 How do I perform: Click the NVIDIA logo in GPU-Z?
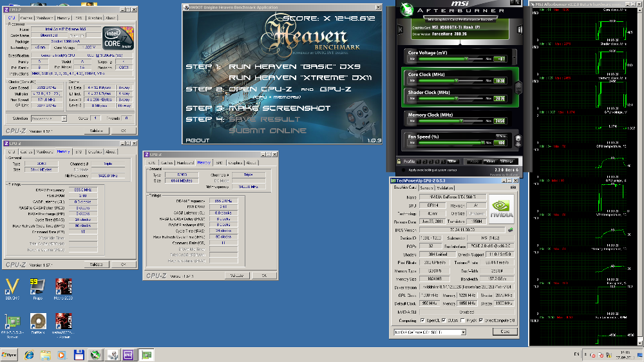[x=501, y=209]
